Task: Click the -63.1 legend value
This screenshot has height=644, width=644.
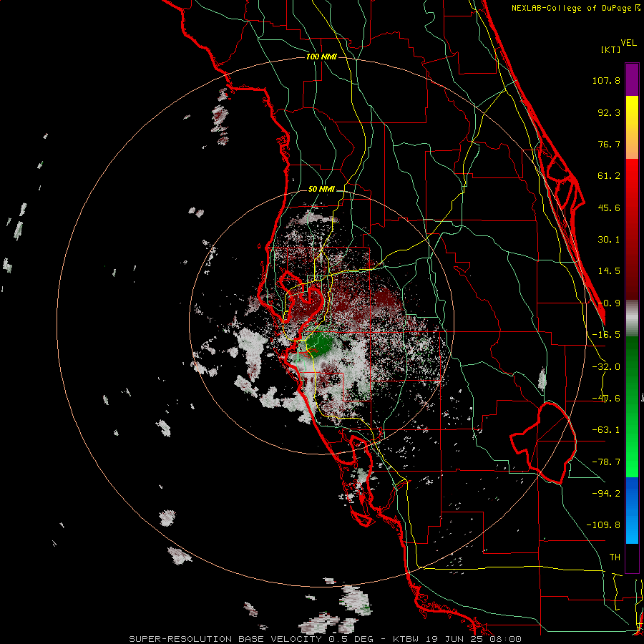Action: point(606,430)
